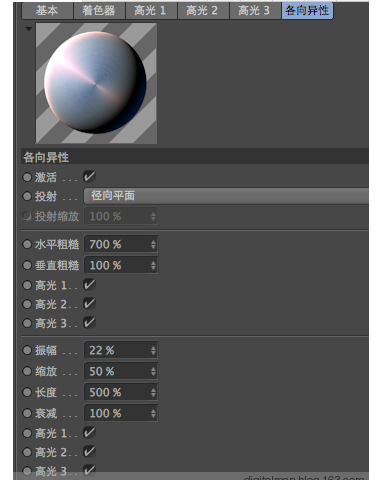Click the active 各向异性 tab

[307, 10]
